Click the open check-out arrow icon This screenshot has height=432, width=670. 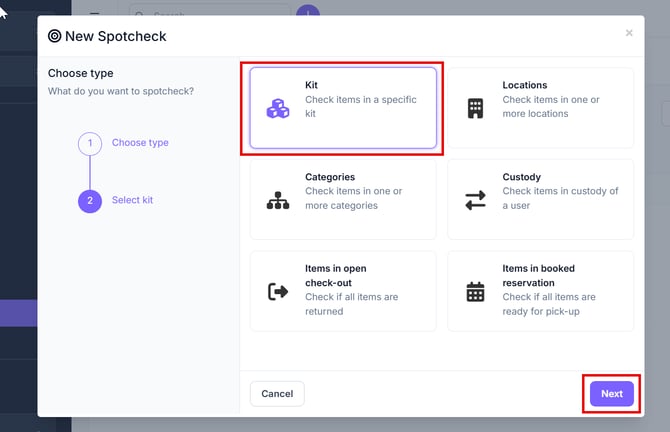(278, 292)
